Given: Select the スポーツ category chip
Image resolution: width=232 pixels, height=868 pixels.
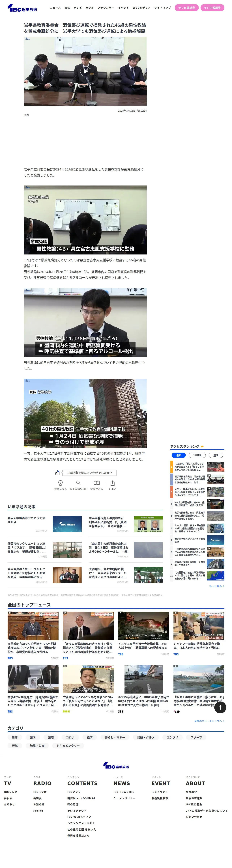Looking at the screenshot, I should pyautogui.click(x=196, y=737).
